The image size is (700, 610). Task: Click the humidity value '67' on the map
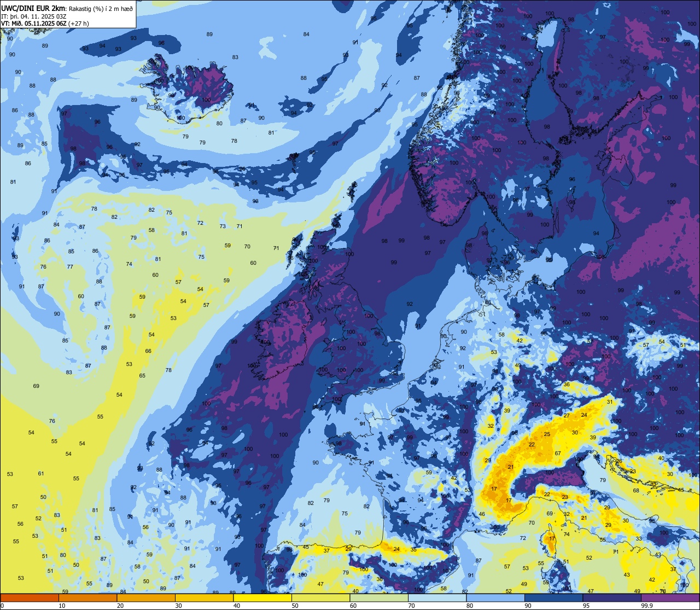click(x=558, y=453)
